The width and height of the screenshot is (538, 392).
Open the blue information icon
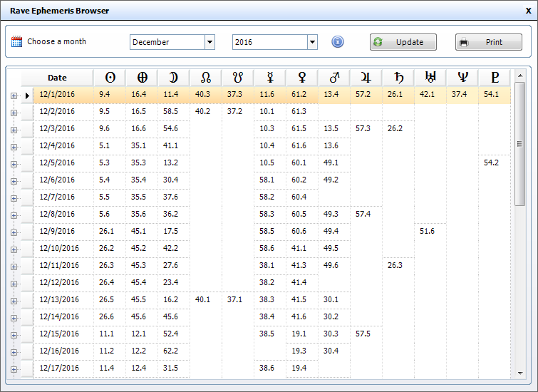click(x=338, y=42)
